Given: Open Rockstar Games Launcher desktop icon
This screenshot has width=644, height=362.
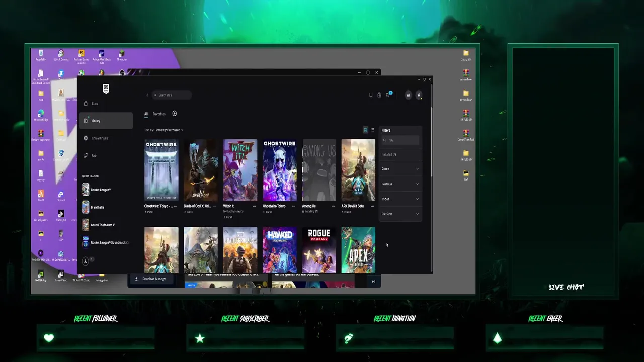Looking at the screenshot, I should 81,56.
